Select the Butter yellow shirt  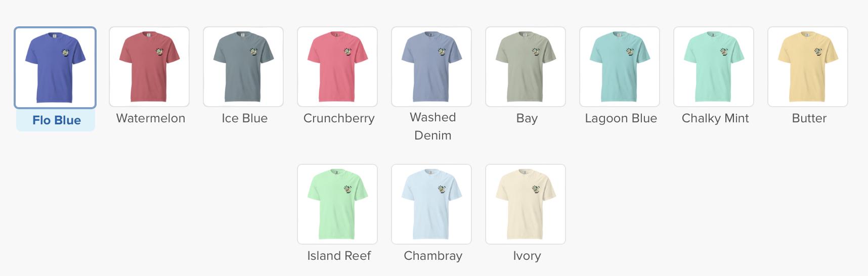pos(808,67)
